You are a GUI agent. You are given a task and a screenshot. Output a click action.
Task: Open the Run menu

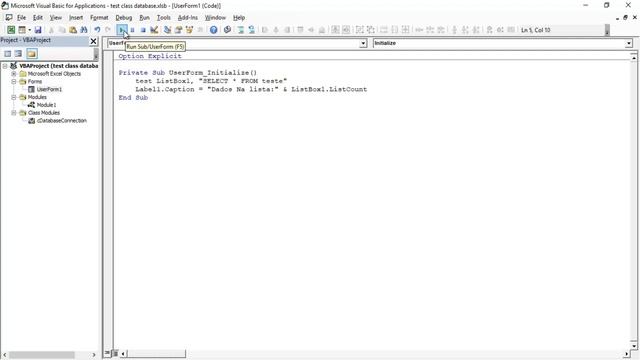(144, 18)
